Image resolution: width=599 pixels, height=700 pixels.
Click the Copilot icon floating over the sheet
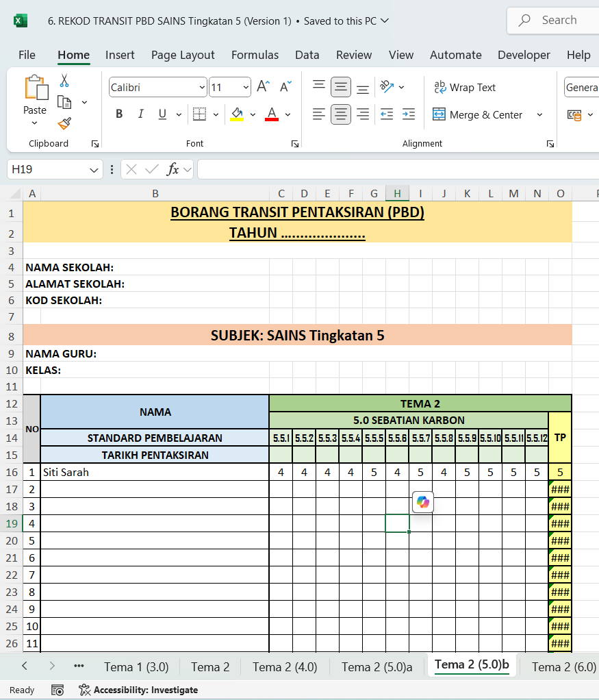[x=422, y=502]
